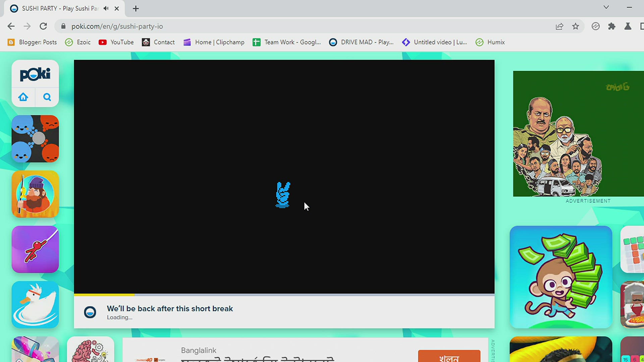The width and height of the screenshot is (644, 362).
Task: Open the Poki home icon
Action: (x=23, y=97)
